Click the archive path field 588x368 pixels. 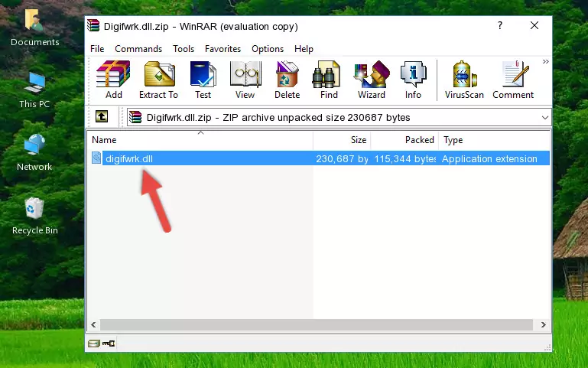coord(339,117)
